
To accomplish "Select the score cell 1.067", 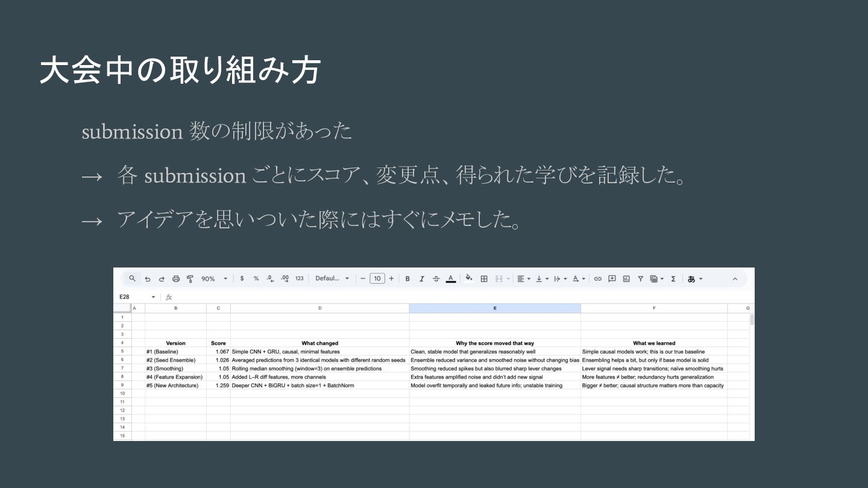I will point(218,351).
